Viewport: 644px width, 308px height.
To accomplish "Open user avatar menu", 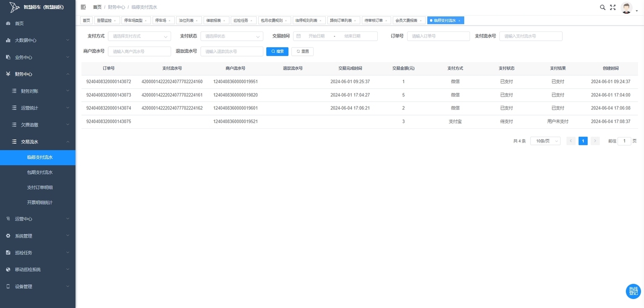I will 626,8.
